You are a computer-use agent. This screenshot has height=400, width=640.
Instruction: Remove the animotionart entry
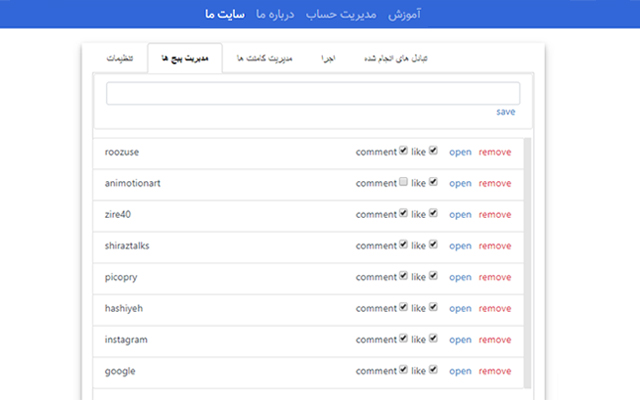click(x=495, y=183)
